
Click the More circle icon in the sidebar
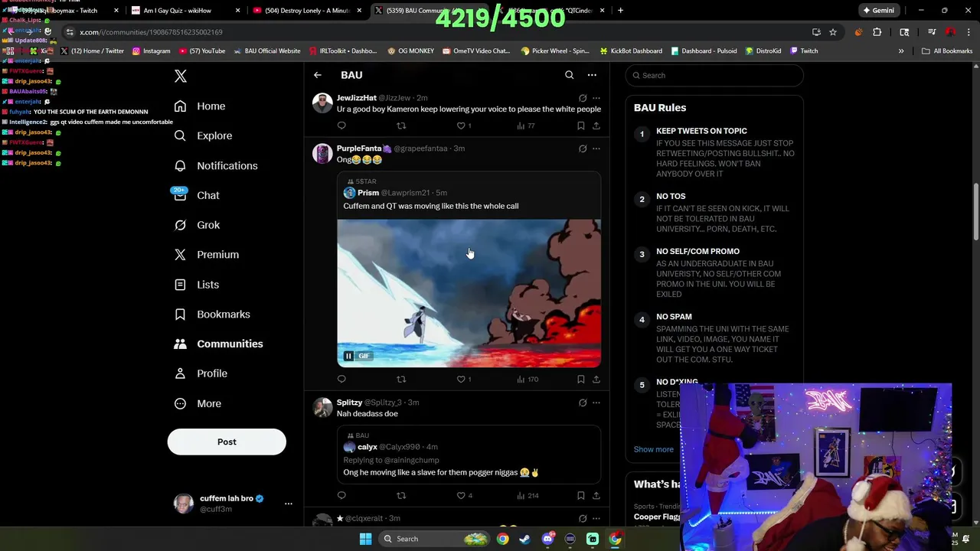coord(180,403)
